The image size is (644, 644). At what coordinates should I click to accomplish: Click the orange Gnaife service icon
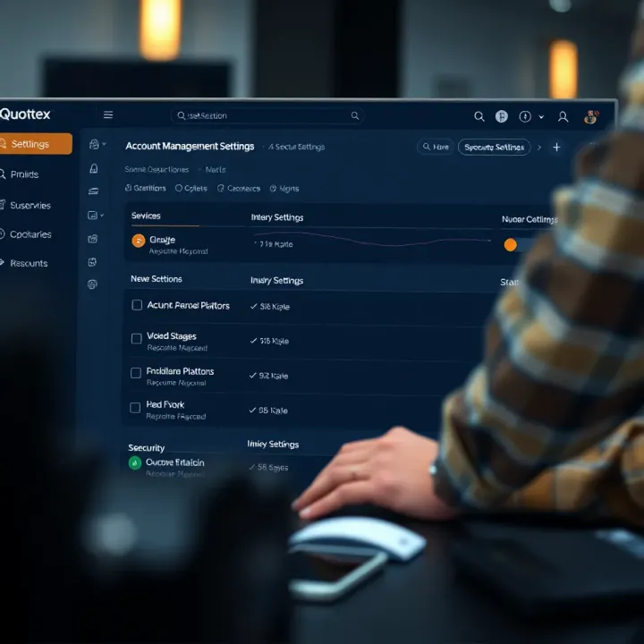[139, 241]
